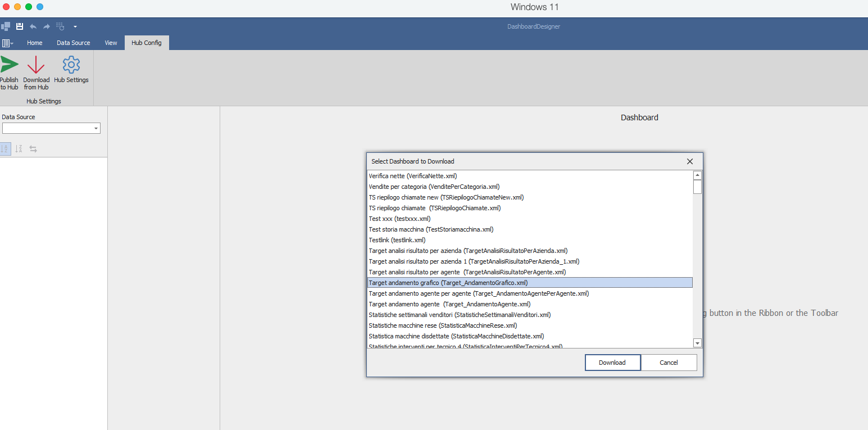The width and height of the screenshot is (868, 430).
Task: Click the dashboard list scrollbar thumb
Action: [697, 187]
